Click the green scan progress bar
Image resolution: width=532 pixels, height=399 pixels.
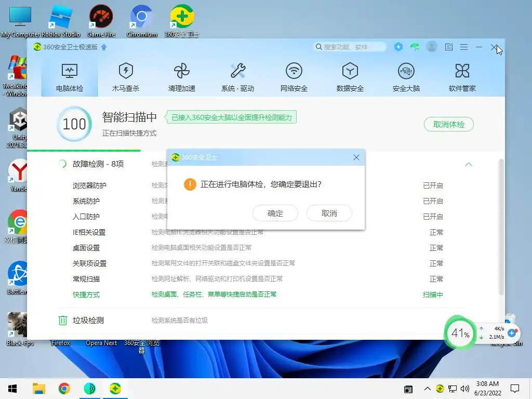[84, 150]
